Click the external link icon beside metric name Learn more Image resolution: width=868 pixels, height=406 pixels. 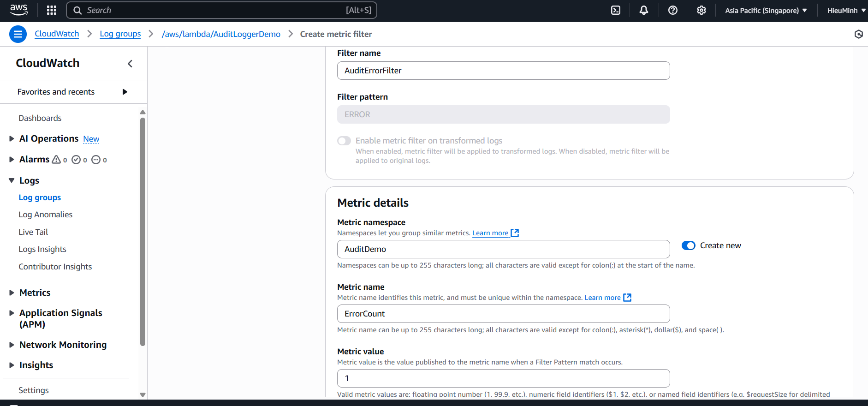pos(627,298)
